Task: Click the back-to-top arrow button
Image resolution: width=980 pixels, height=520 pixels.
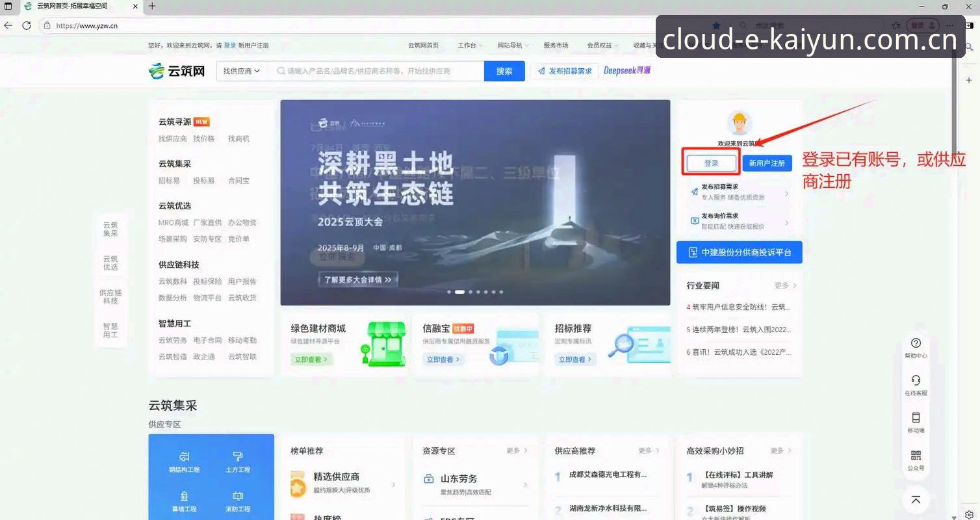Action: click(916, 499)
